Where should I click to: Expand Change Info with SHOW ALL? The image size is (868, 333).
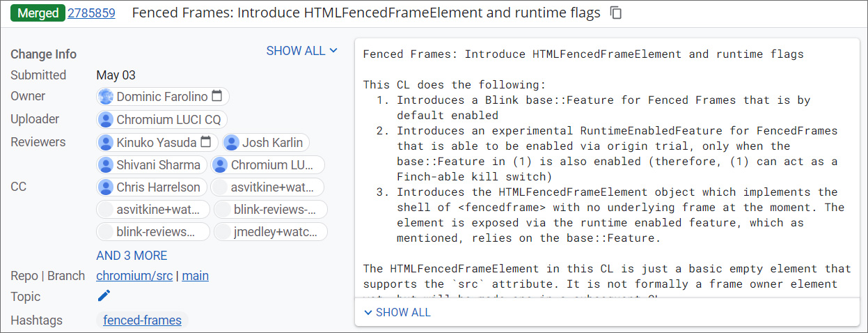pyautogui.click(x=302, y=51)
